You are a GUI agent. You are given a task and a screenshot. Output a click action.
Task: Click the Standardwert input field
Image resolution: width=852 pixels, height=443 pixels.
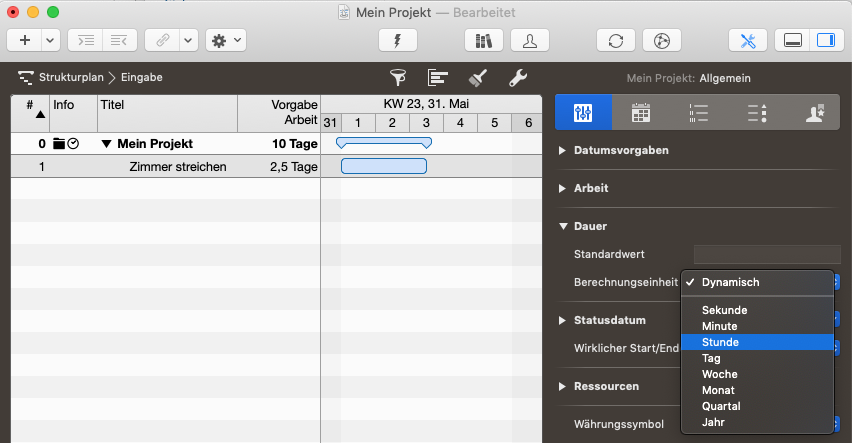pos(766,254)
